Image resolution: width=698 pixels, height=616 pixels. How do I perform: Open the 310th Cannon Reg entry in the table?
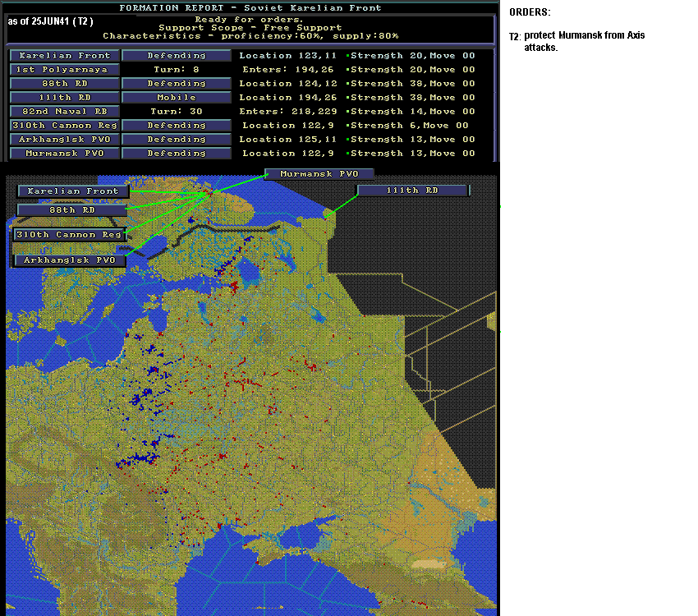point(65,126)
